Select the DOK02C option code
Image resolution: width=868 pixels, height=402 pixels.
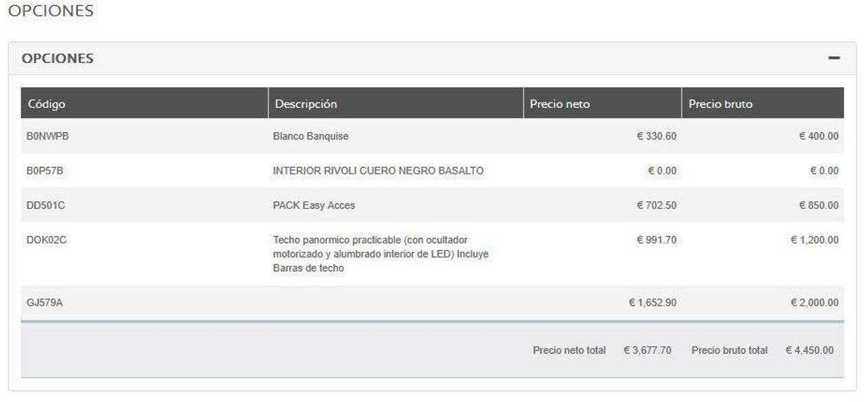coord(46,240)
